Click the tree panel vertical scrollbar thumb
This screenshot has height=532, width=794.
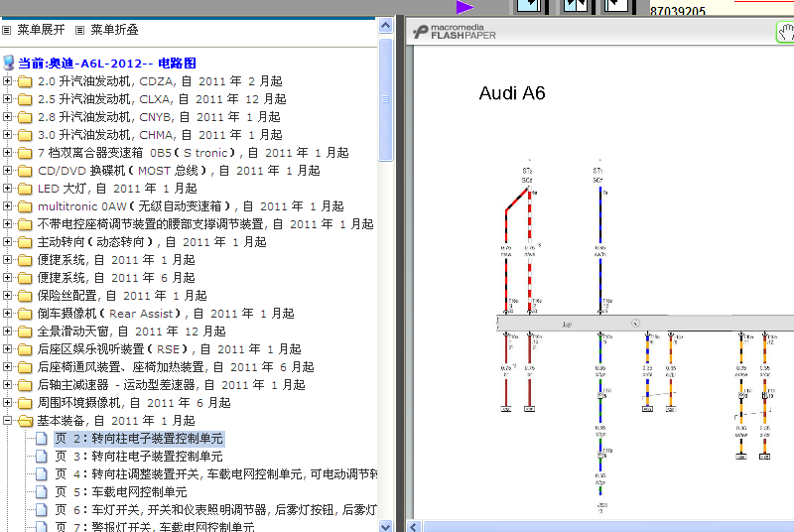[385, 99]
